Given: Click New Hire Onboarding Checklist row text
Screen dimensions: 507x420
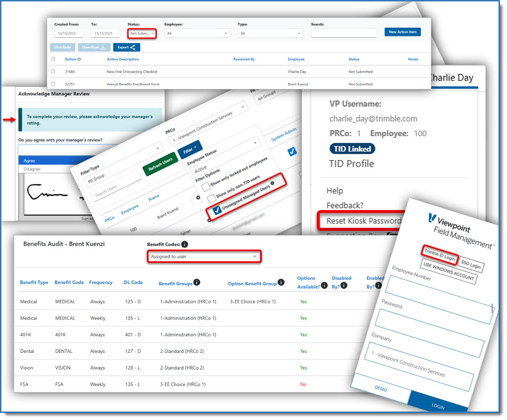Looking at the screenshot, I should (x=132, y=72).
